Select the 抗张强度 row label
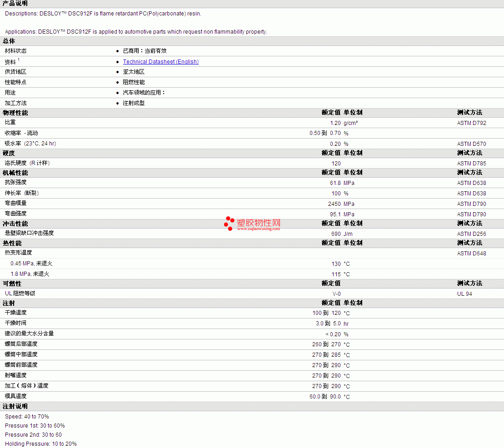 tap(16, 182)
